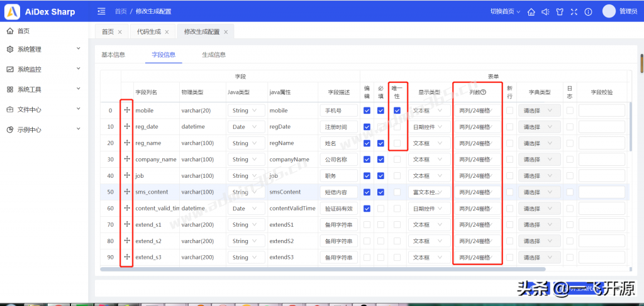Click the 文件中心 briefcase icon in sidebar
The image size is (644, 306).
pyautogui.click(x=10, y=109)
